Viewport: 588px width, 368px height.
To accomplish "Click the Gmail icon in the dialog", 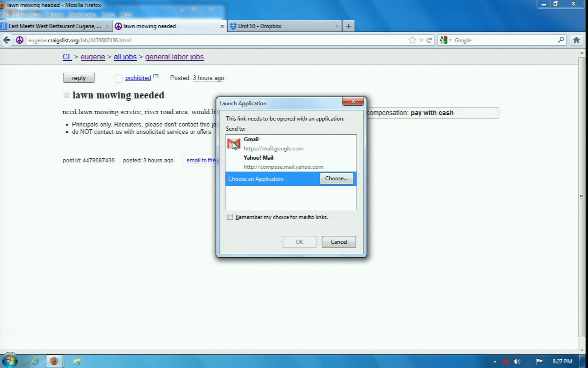I will coord(234,144).
